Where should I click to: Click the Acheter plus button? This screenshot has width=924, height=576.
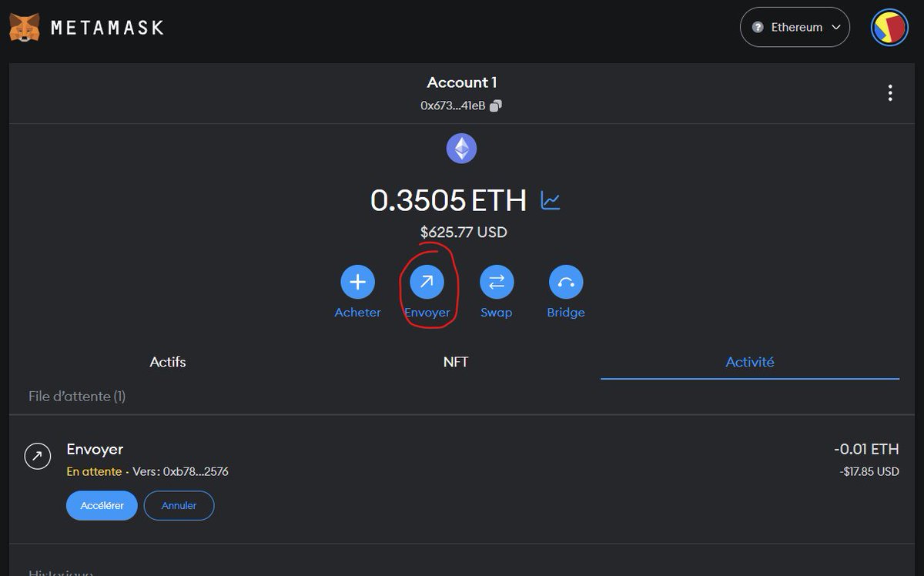[357, 283]
